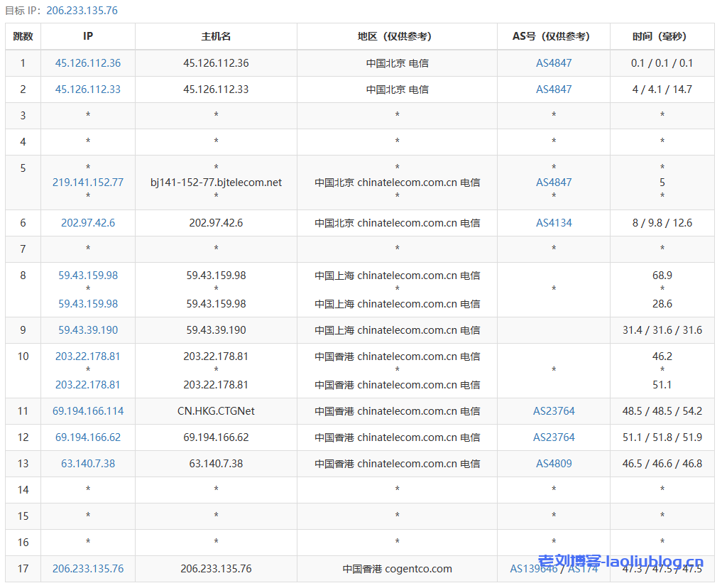Open the AS4134 link
The image size is (722, 588).
(553, 223)
